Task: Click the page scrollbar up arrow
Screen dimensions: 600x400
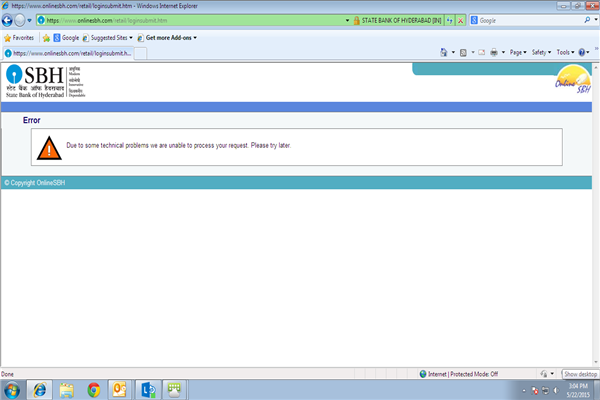Action: (596, 67)
